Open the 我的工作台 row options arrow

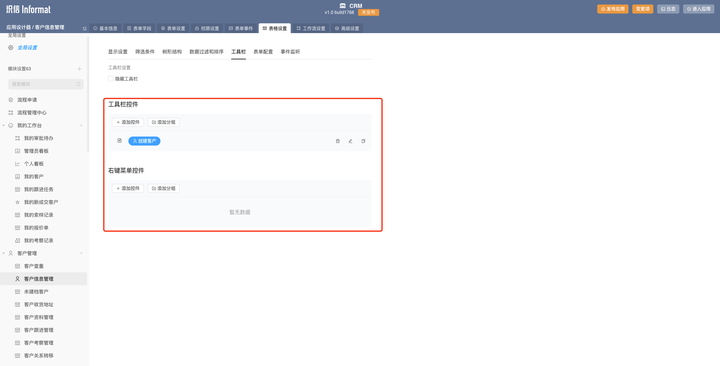click(x=81, y=125)
